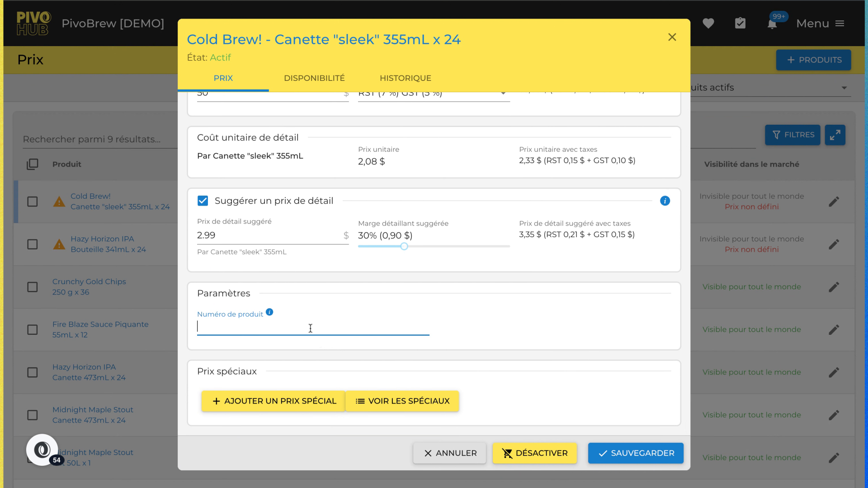Switch to the DISPONIBILITÉ tab

[x=314, y=78]
